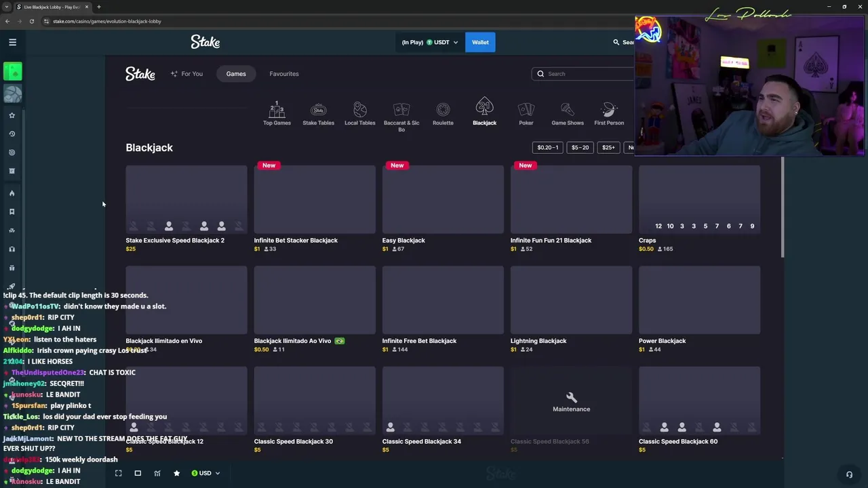868x488 pixels.
Task: Close the Live Blackjack Lobby browser tab
Action: tap(87, 7)
